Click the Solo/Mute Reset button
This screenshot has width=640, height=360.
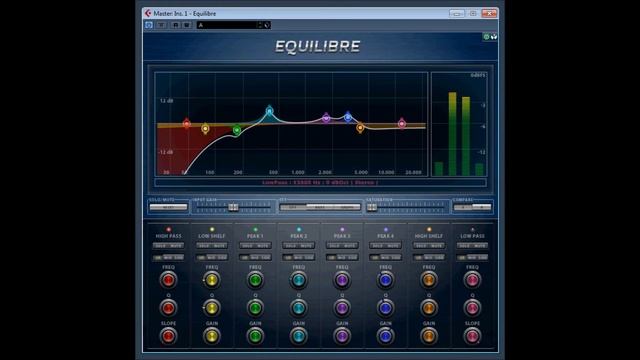[x=168, y=207]
